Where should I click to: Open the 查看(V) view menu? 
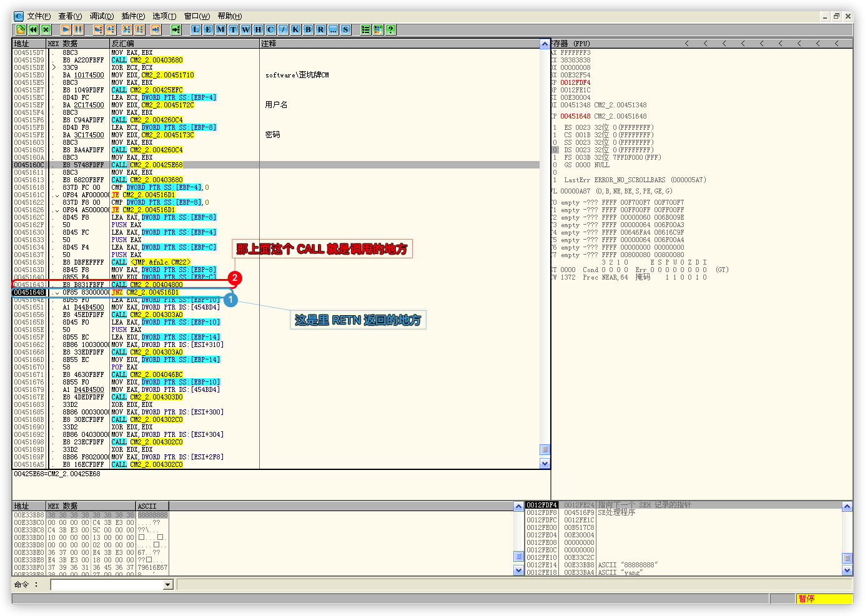click(70, 16)
